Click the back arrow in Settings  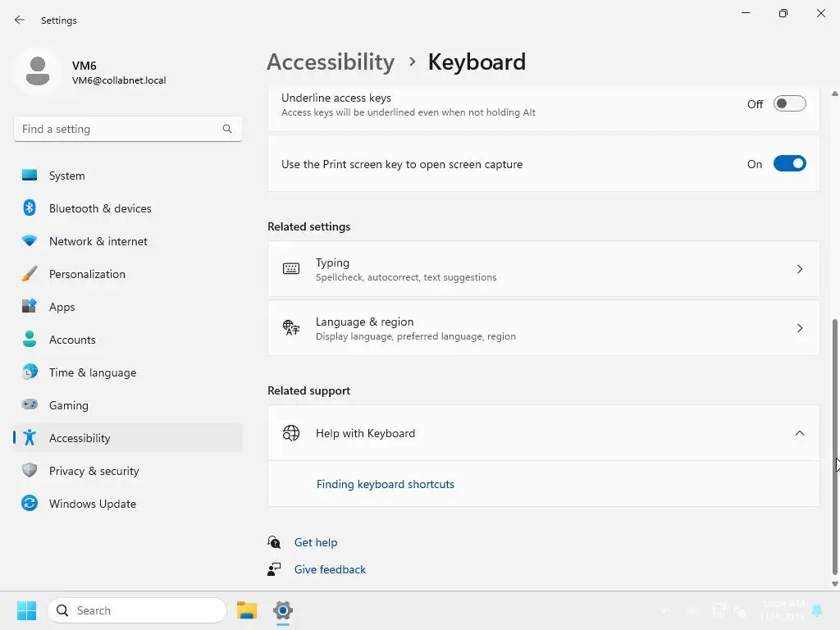coord(20,21)
